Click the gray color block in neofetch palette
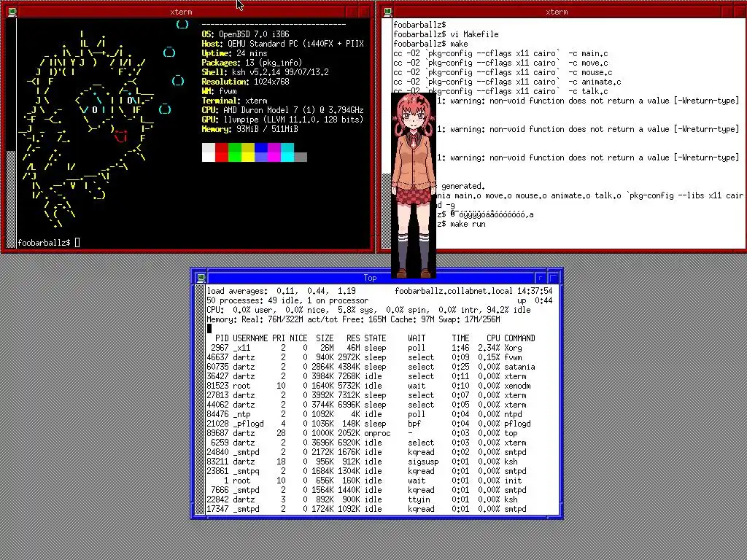Viewport: 747px width, 560px height. (301, 157)
